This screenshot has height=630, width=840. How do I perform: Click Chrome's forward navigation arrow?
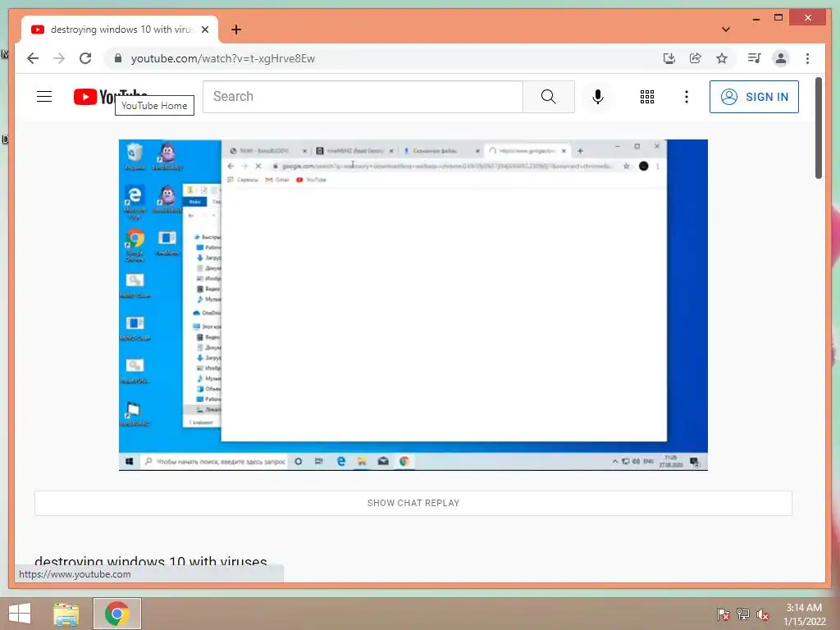59,58
